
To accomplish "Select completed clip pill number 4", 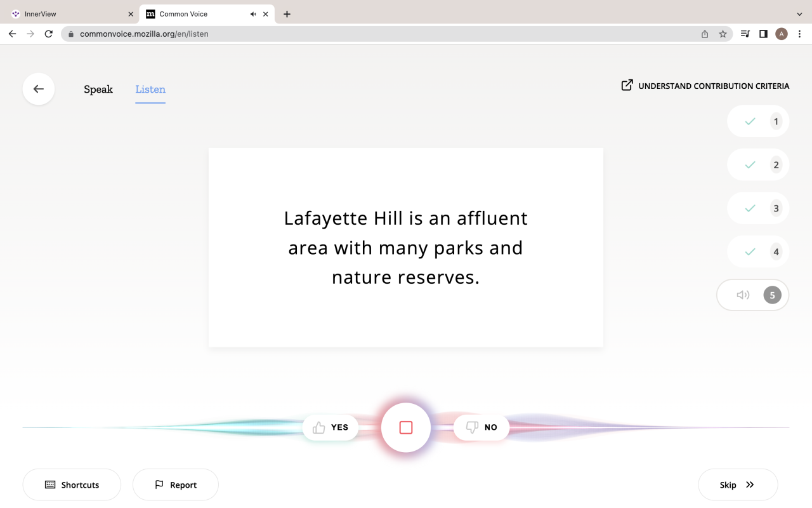I will (x=758, y=251).
